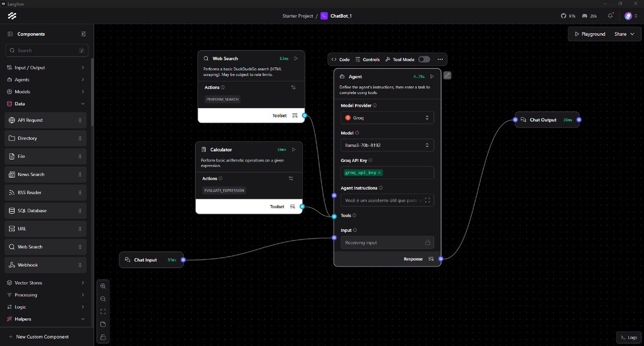Click the Agent Instructions text field
The width and height of the screenshot is (644, 346).
(x=387, y=200)
